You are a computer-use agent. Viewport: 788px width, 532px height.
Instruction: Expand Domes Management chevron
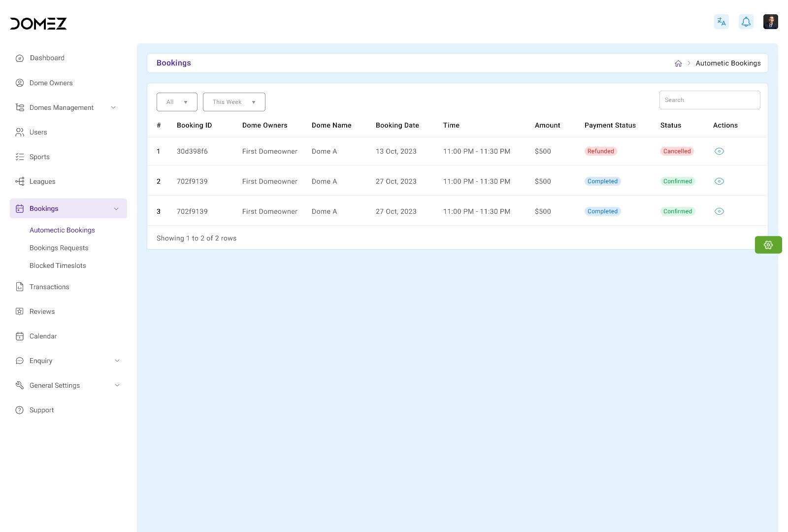click(113, 107)
